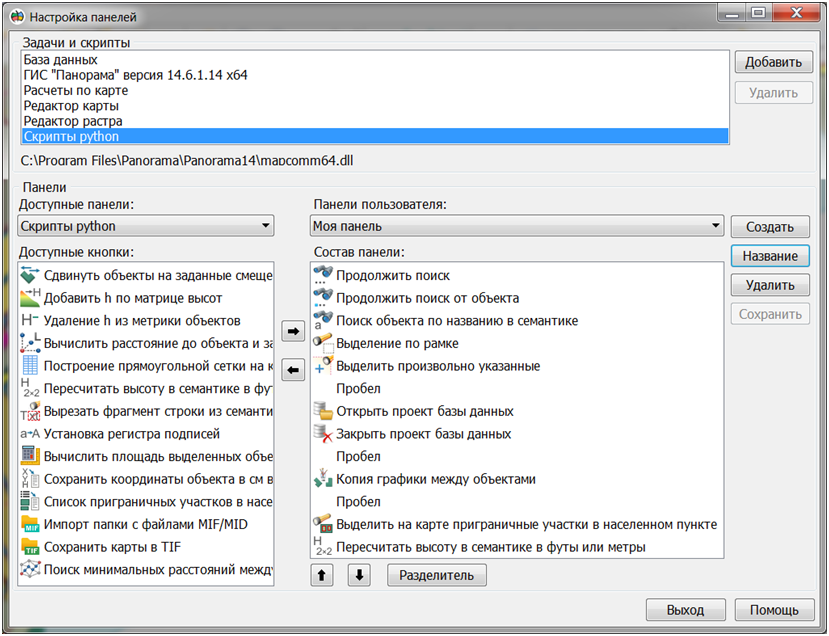Select the 'Выделение по рамке' icon
829x636 pixels.
click(323, 343)
